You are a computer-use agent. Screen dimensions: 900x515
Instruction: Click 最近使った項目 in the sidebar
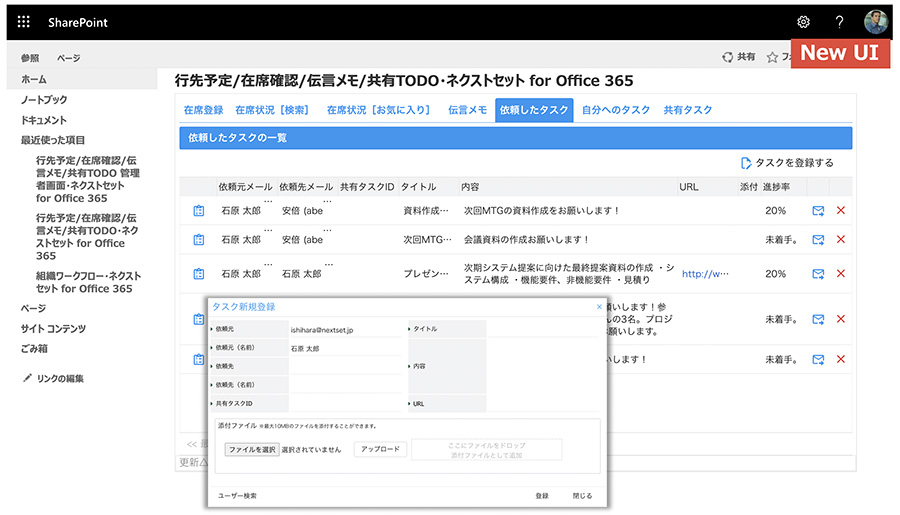(53, 140)
